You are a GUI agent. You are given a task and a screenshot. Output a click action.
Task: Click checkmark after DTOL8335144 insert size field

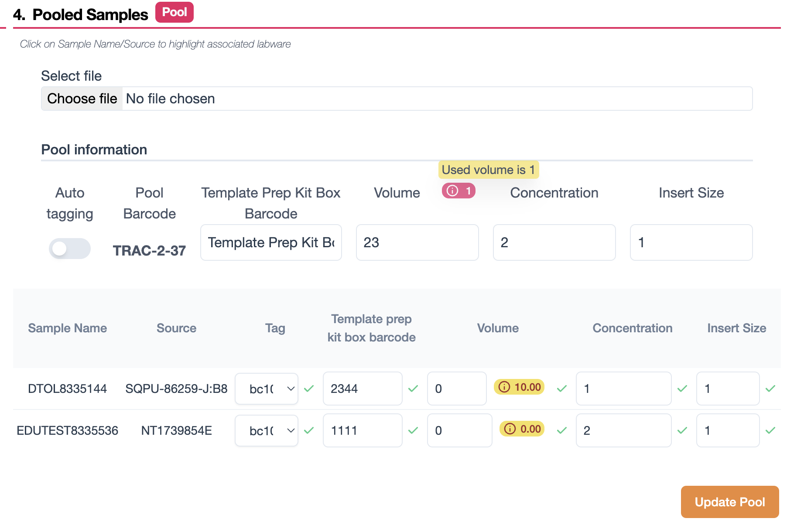770,389
